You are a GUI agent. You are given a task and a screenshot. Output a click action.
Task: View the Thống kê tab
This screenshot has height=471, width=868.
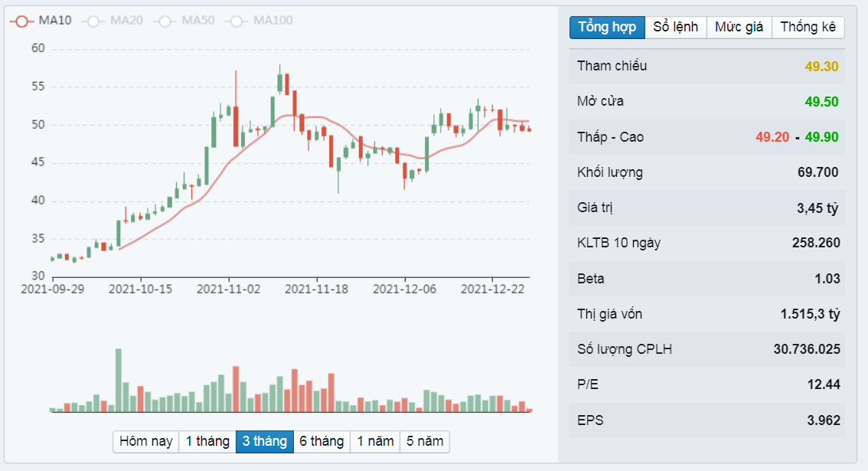pos(808,27)
